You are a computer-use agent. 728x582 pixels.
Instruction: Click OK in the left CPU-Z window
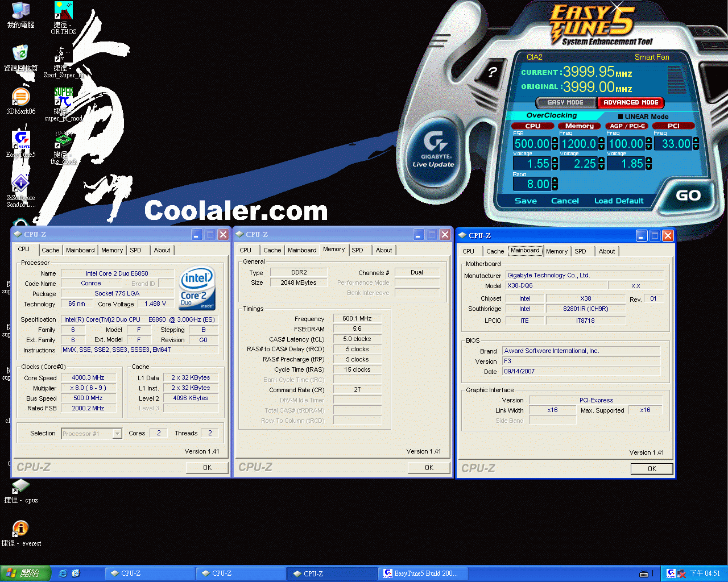[x=207, y=468]
